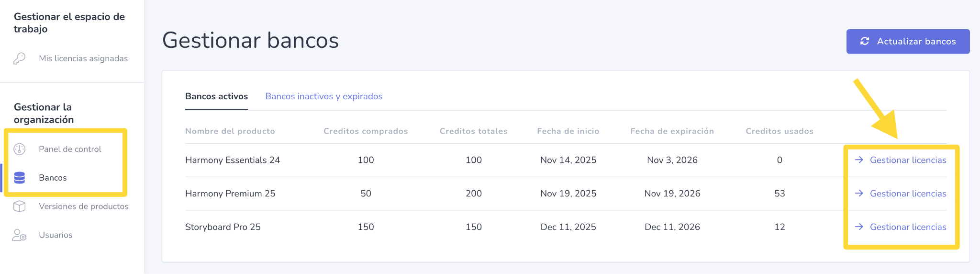
Task: Click the Actualizar bancos button
Action: coord(908,41)
